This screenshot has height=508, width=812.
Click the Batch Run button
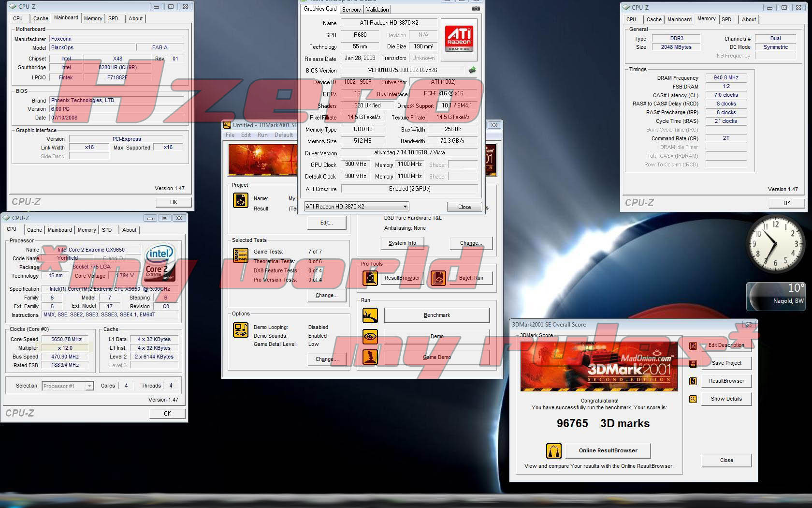point(471,278)
